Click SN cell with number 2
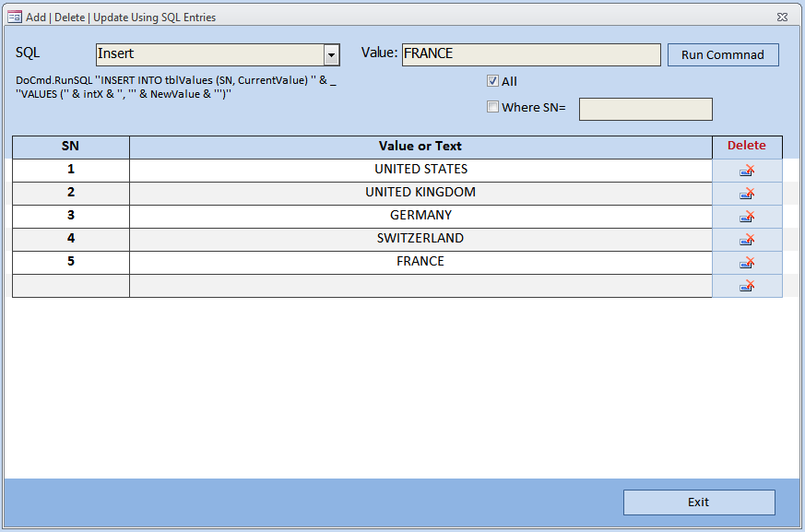 tap(71, 193)
